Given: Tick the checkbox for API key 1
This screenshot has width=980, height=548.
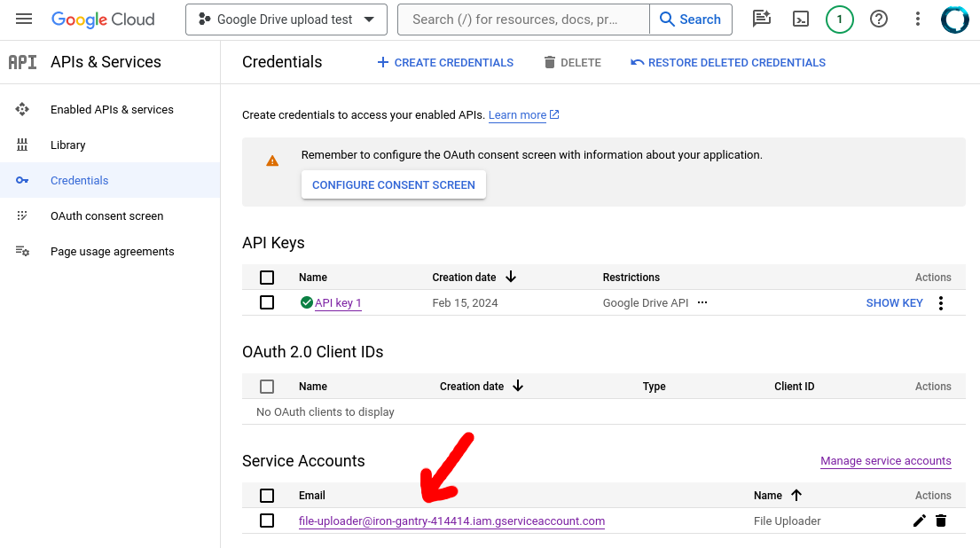Looking at the screenshot, I should (x=267, y=302).
